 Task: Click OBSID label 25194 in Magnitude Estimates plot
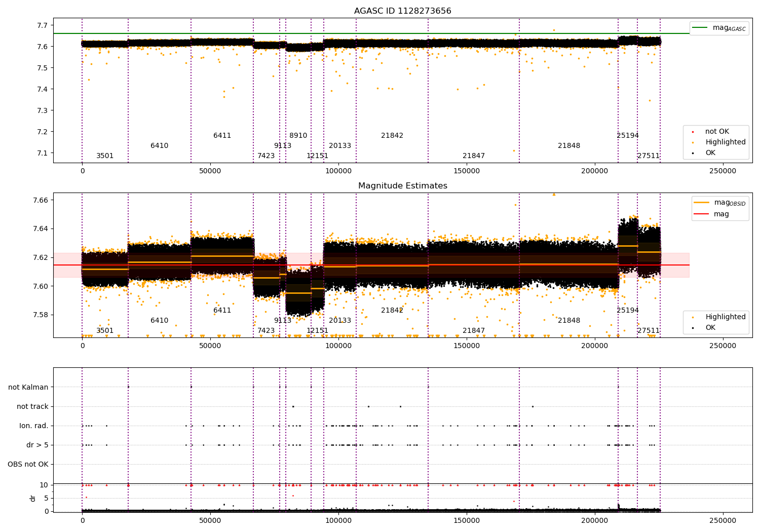[628, 311]
